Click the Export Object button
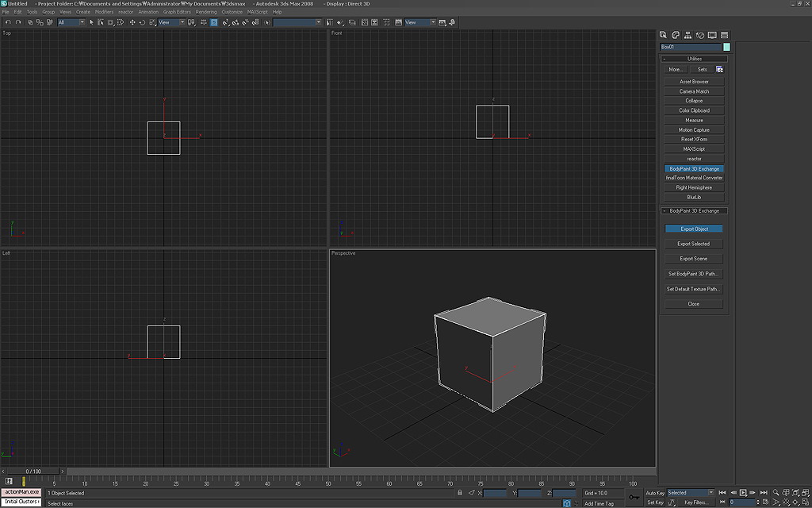Viewport: 812px width, 508px height. (x=694, y=229)
